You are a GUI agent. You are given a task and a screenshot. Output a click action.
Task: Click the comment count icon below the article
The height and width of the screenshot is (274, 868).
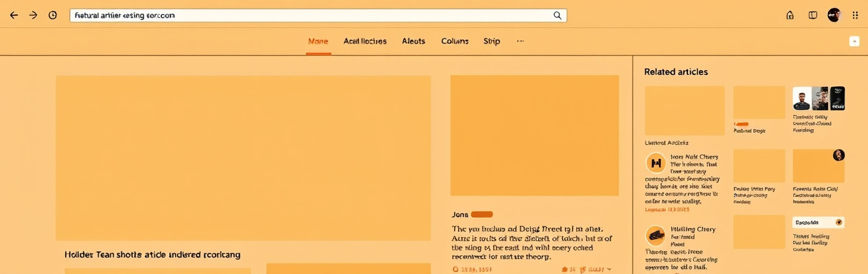pyautogui.click(x=565, y=270)
